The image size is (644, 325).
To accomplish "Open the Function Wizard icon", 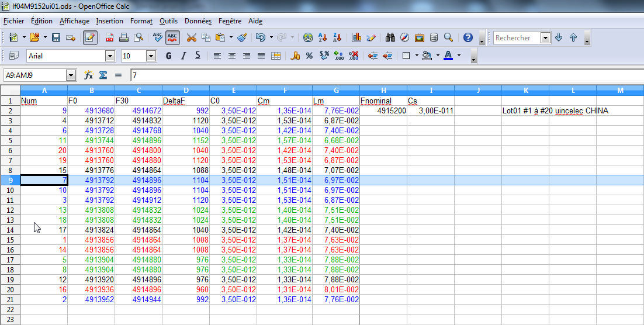I will click(x=89, y=75).
